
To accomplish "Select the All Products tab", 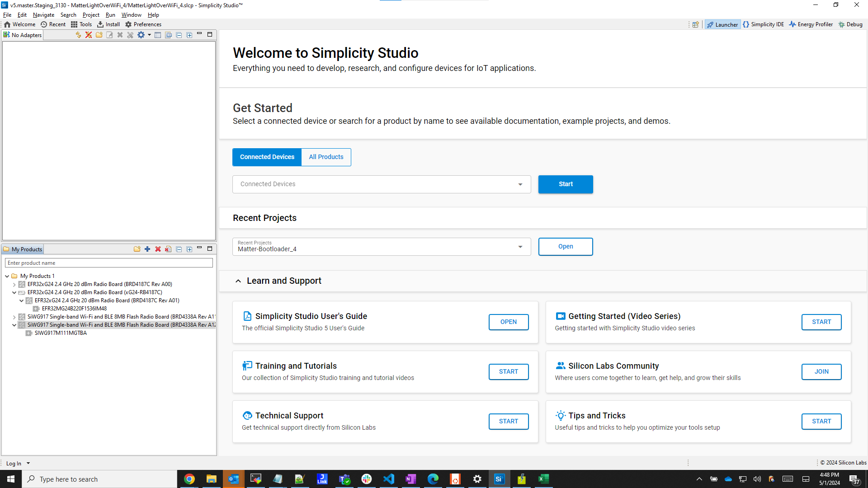I will 326,157.
